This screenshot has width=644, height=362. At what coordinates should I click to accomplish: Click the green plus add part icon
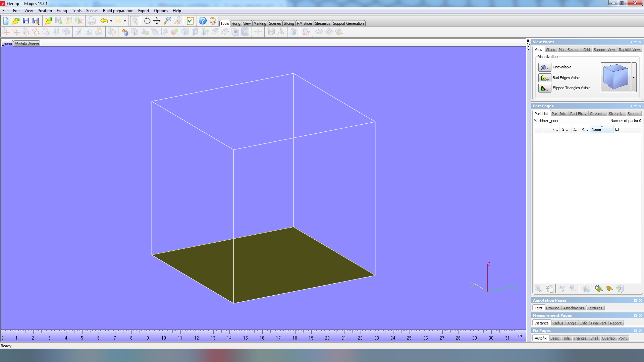[599, 289]
